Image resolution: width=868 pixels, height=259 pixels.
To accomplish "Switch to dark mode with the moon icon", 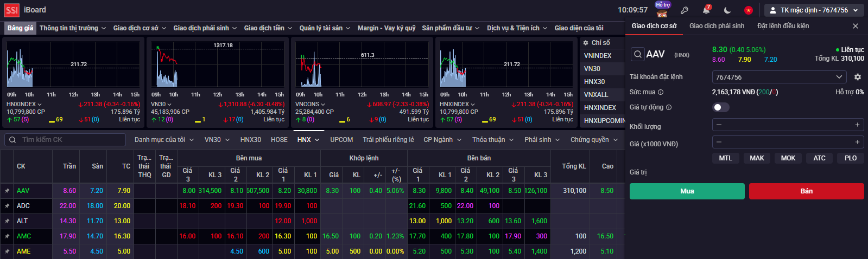I will tap(727, 10).
